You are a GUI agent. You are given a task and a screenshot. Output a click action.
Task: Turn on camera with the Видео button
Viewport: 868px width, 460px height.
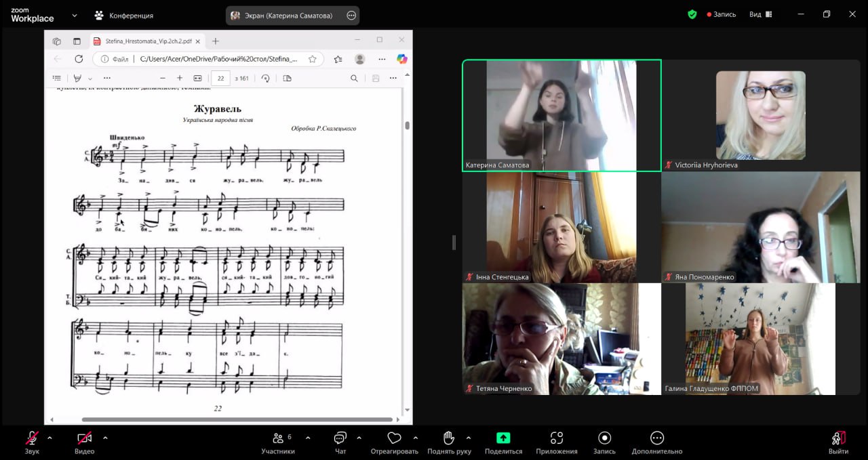coord(84,442)
